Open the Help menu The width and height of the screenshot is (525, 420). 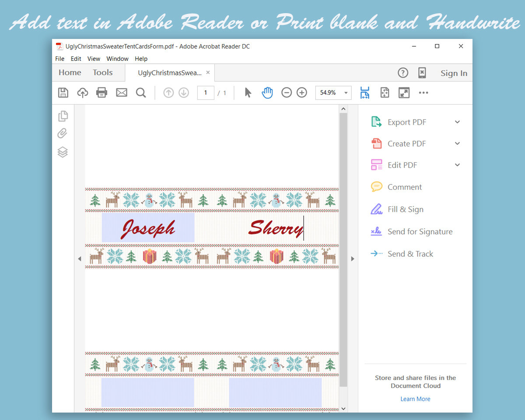point(141,59)
